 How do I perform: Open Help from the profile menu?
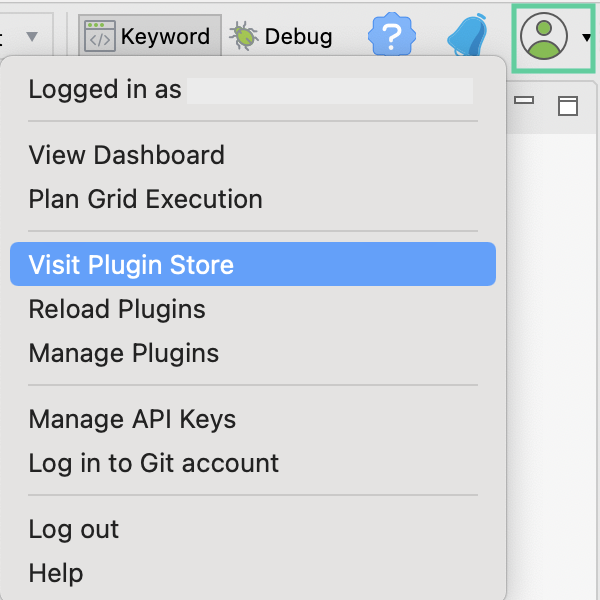coord(55,573)
